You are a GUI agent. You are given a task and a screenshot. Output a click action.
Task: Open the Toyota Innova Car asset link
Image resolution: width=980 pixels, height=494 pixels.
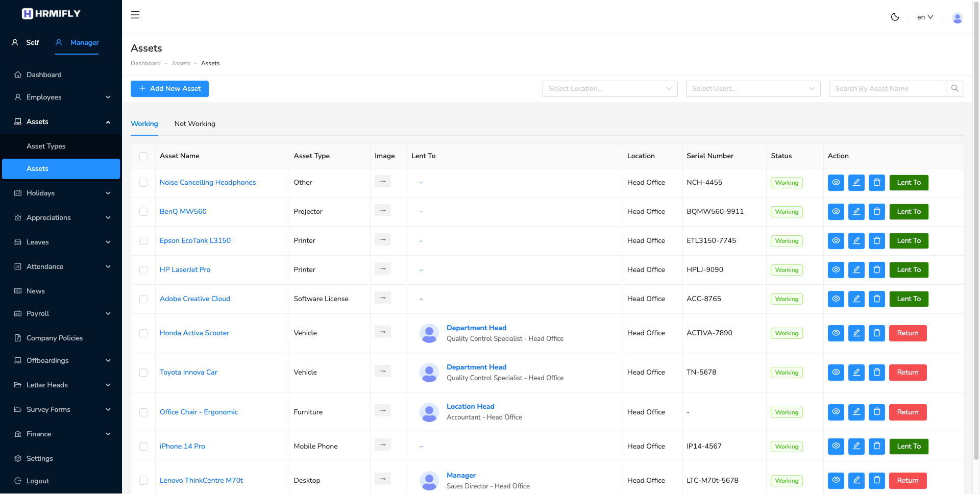tap(188, 372)
